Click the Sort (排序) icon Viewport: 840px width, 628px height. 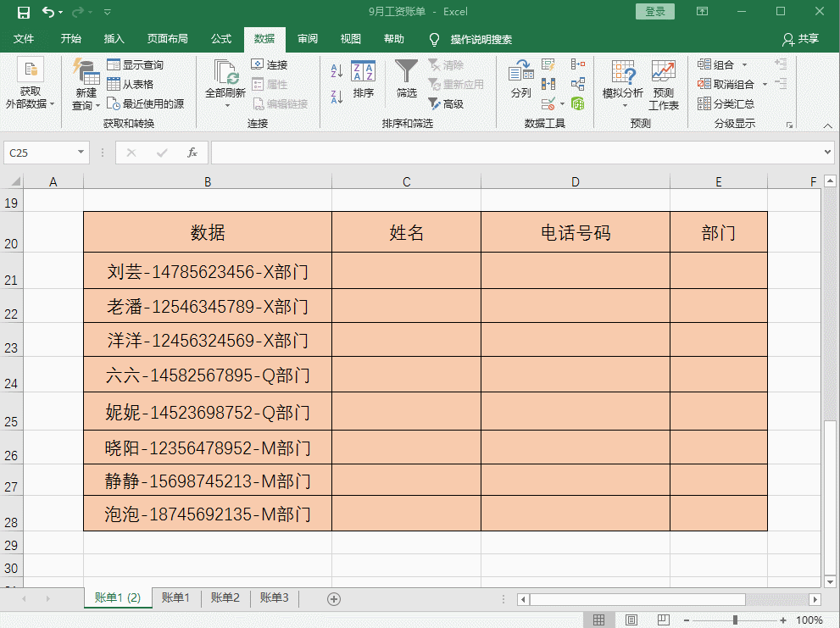364,81
